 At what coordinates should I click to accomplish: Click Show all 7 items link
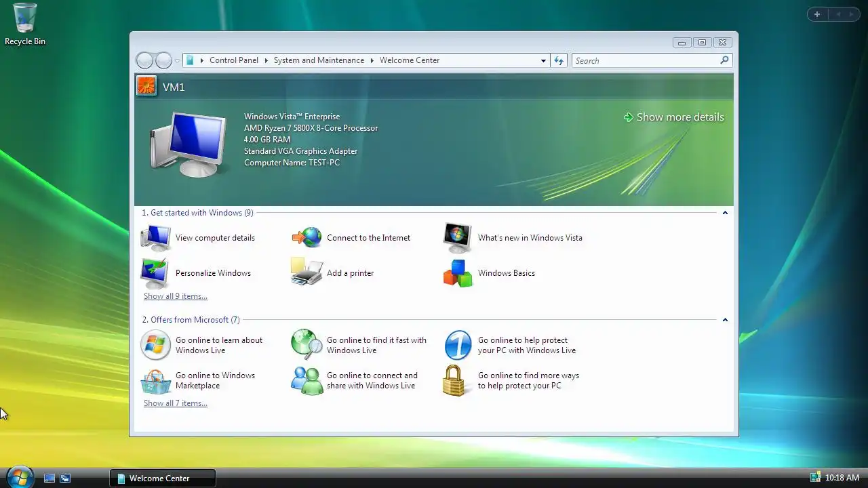coord(176,403)
